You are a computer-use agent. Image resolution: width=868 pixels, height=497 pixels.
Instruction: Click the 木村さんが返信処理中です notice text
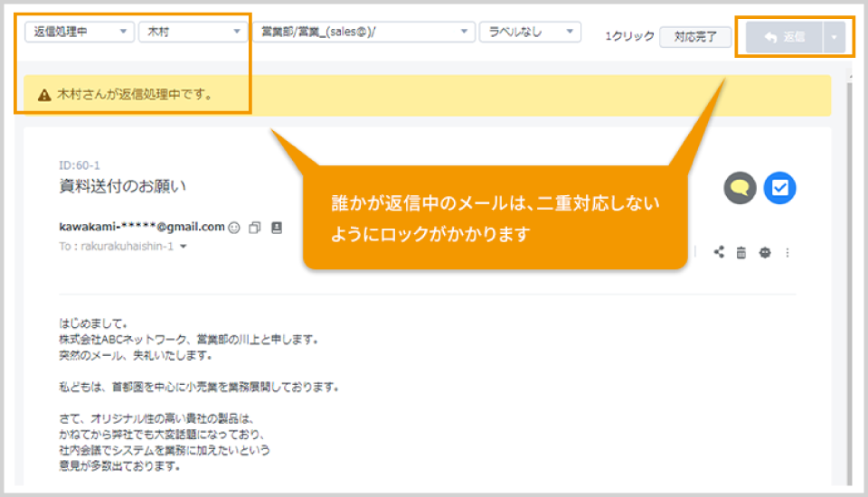(x=136, y=95)
